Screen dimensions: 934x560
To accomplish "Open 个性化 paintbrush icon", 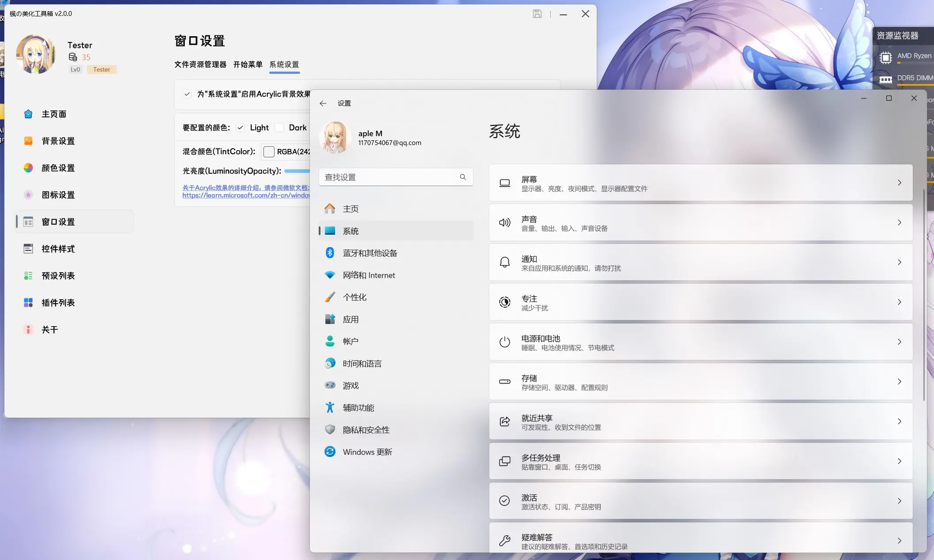I will pos(330,297).
